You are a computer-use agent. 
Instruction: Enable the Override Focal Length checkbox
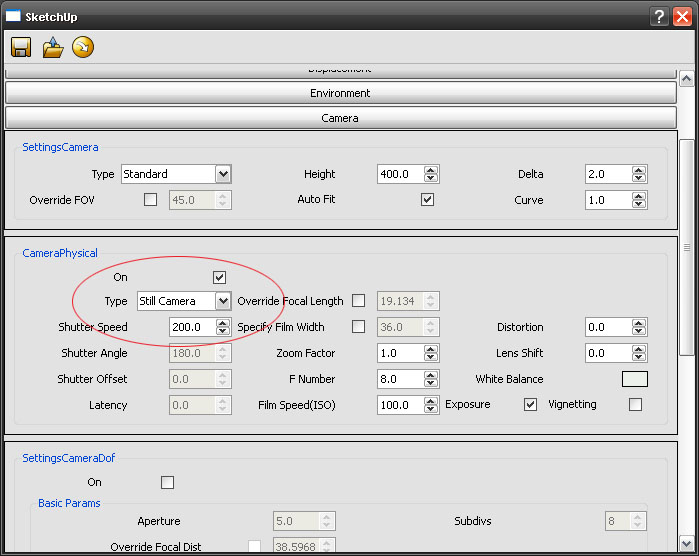[358, 301]
